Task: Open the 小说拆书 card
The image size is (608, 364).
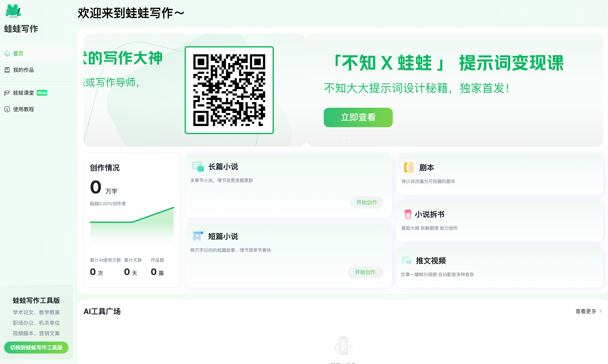Action: coord(500,221)
